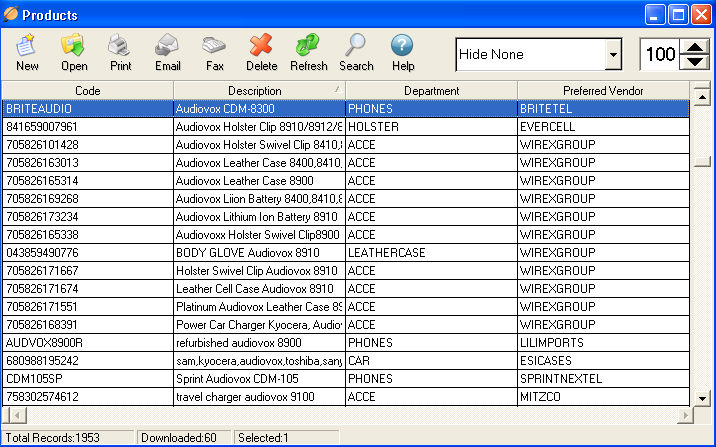Click the Products window title icon
Image resolution: width=716 pixels, height=447 pixels.
[10, 15]
